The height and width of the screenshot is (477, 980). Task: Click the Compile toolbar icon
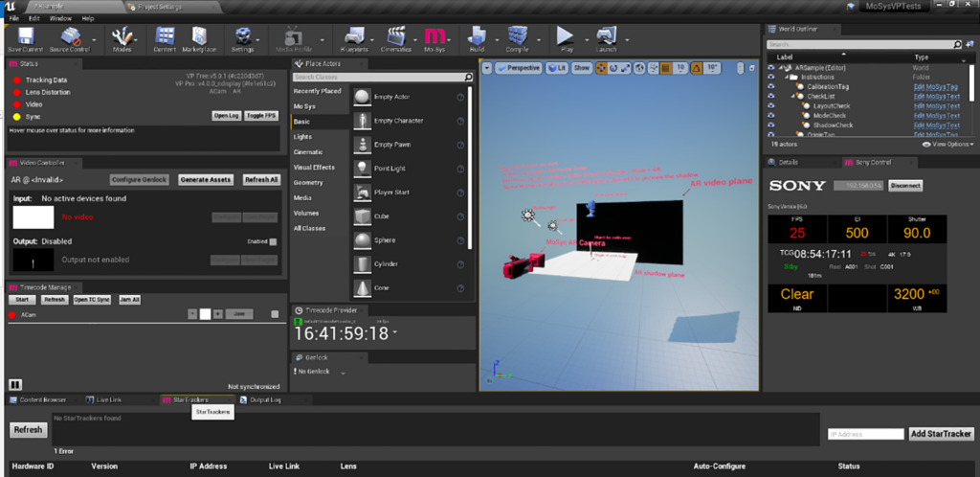pyautogui.click(x=517, y=38)
